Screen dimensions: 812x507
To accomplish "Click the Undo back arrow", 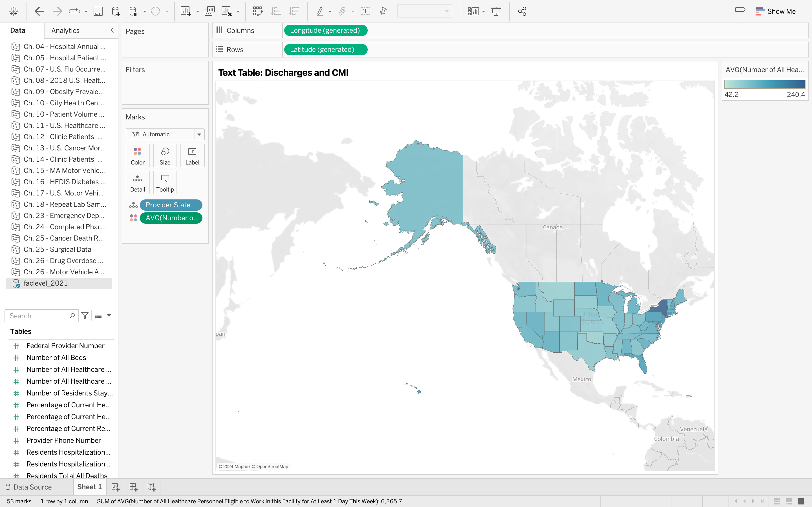I will point(39,11).
